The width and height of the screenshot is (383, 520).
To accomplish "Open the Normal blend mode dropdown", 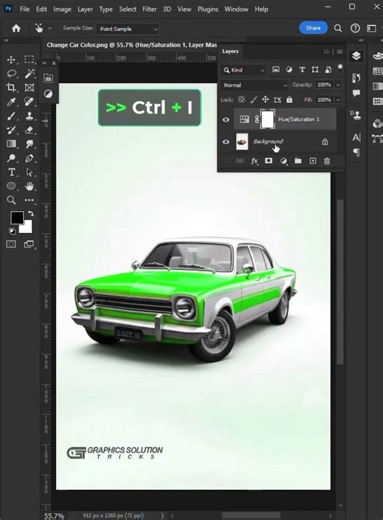I will point(255,85).
